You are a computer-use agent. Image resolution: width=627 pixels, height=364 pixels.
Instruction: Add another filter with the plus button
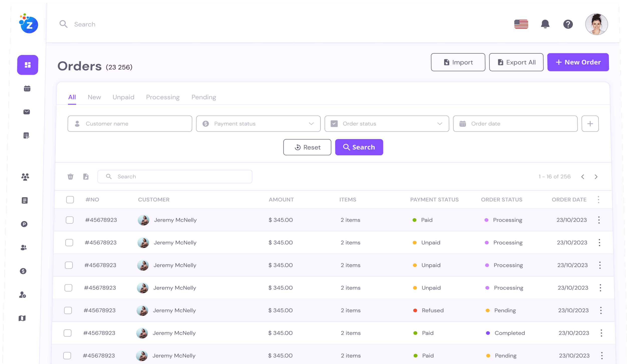tap(590, 124)
